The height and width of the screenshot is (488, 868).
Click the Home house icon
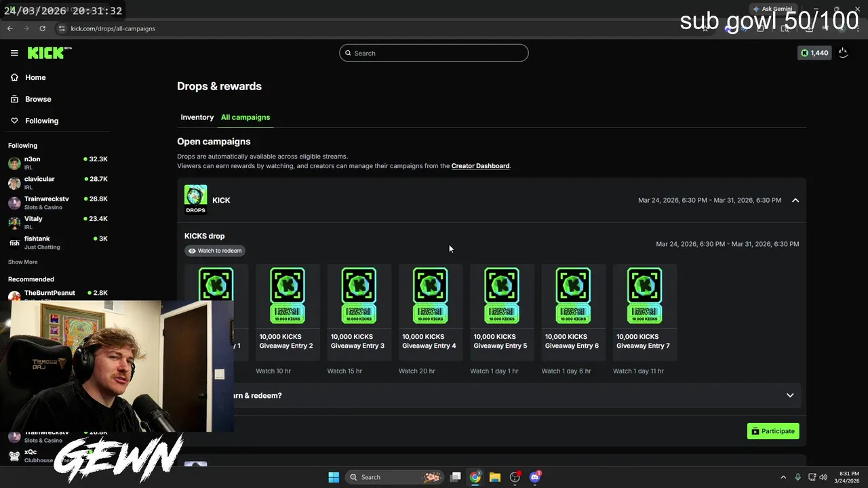click(14, 77)
